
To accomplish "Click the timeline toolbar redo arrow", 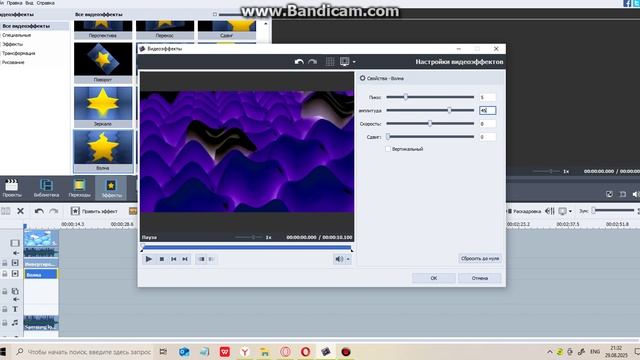I will 53,211.
